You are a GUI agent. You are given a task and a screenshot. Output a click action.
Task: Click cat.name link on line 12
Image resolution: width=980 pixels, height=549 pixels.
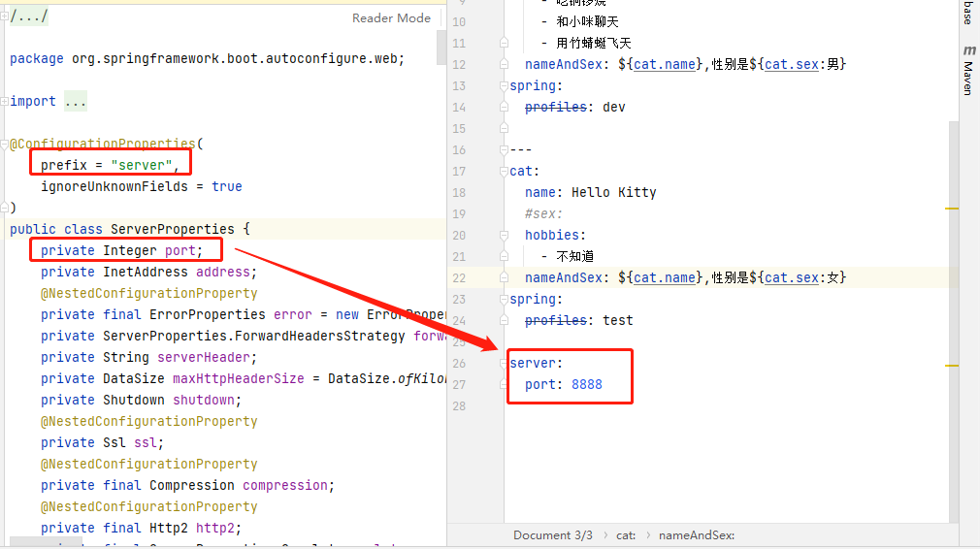[665, 64]
